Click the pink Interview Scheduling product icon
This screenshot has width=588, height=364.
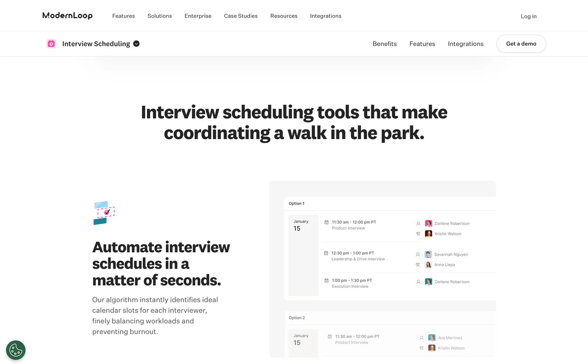click(x=51, y=43)
